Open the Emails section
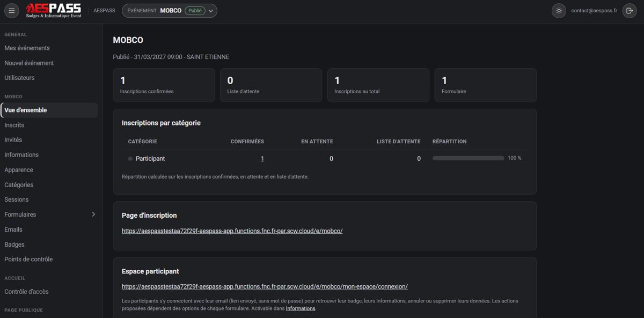Screen dimensions: 644x318 pos(13,230)
